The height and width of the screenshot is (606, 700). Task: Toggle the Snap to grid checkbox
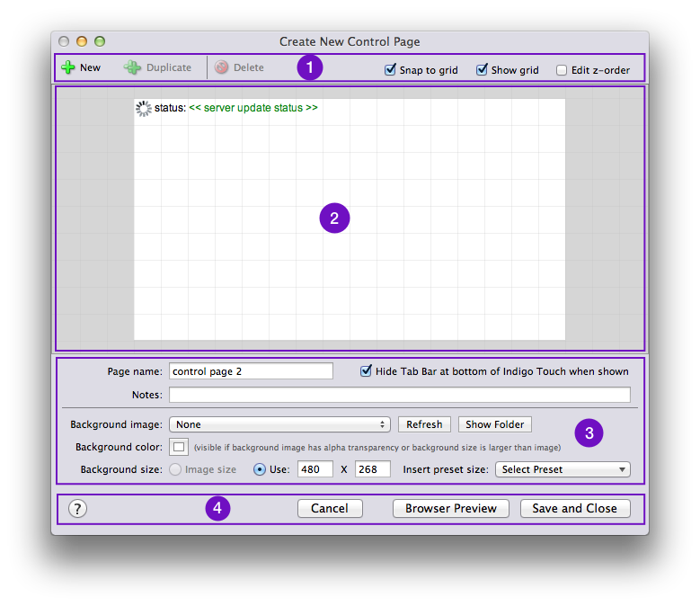(x=390, y=69)
